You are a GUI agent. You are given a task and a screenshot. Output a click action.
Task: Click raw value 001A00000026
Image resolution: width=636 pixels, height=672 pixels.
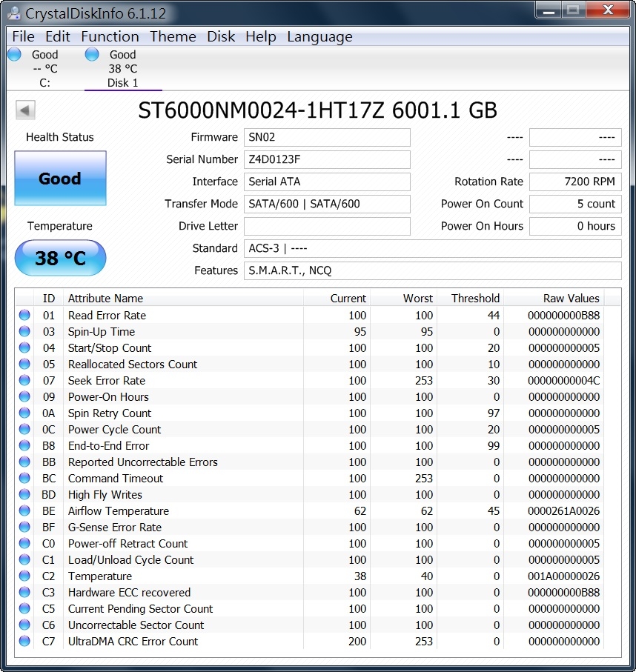click(563, 576)
